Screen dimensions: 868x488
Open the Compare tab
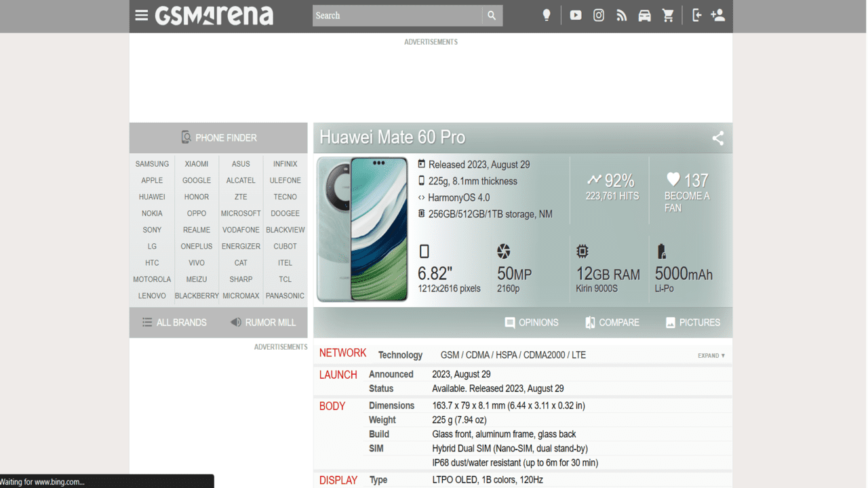[612, 323]
